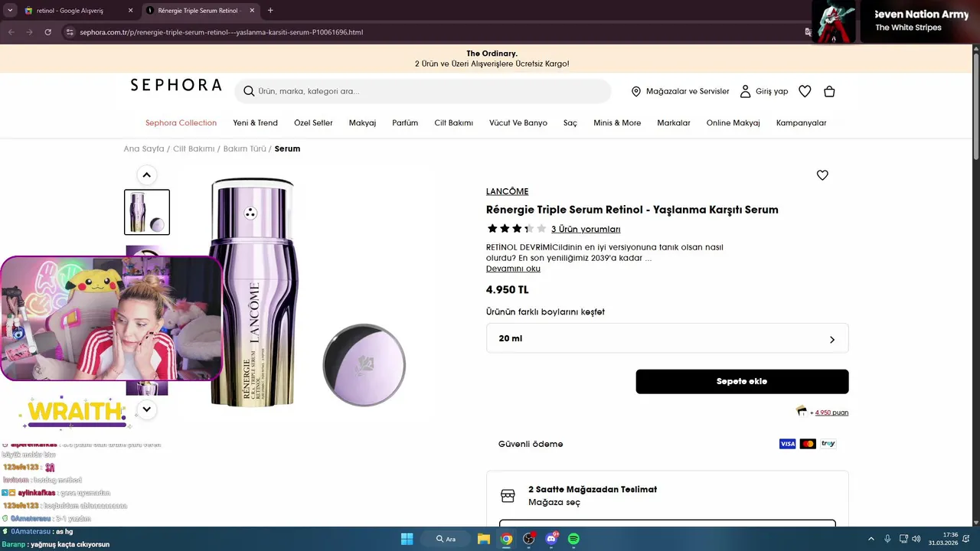The width and height of the screenshot is (980, 551).
Task: Reload the page
Action: click(47, 32)
